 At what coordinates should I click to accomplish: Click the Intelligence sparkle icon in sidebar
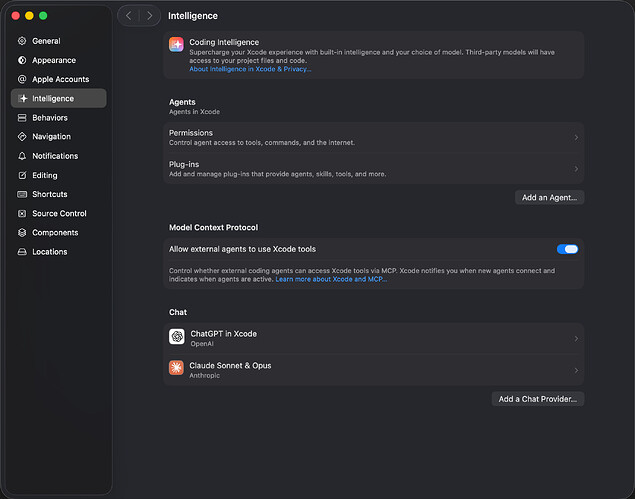click(x=23, y=98)
